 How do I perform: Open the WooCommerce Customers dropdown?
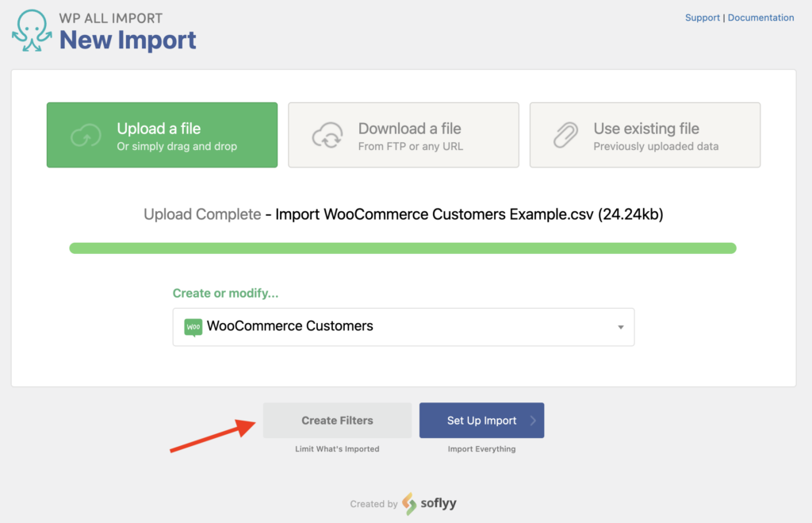pyautogui.click(x=403, y=326)
